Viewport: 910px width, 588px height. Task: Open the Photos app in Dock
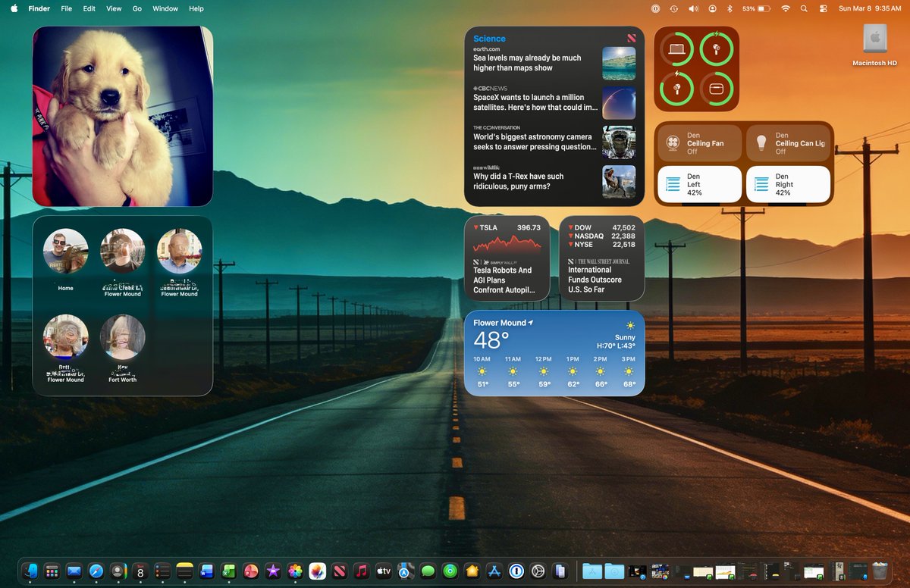pyautogui.click(x=295, y=571)
